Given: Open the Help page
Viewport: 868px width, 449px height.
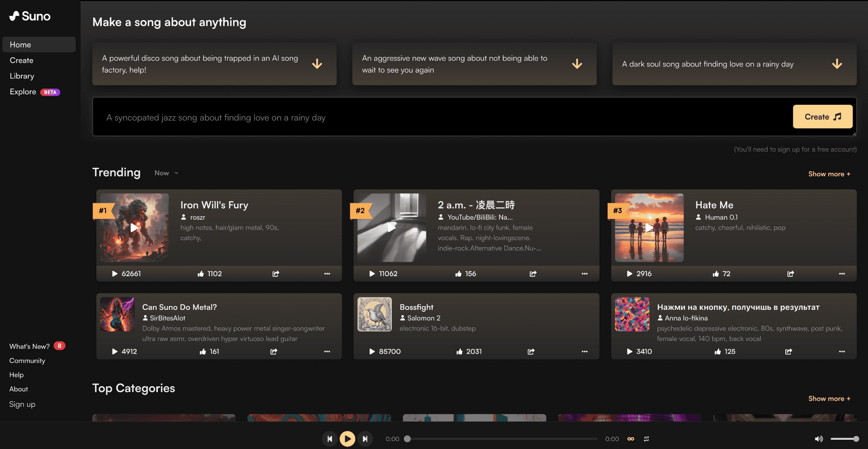Looking at the screenshot, I should tap(16, 375).
